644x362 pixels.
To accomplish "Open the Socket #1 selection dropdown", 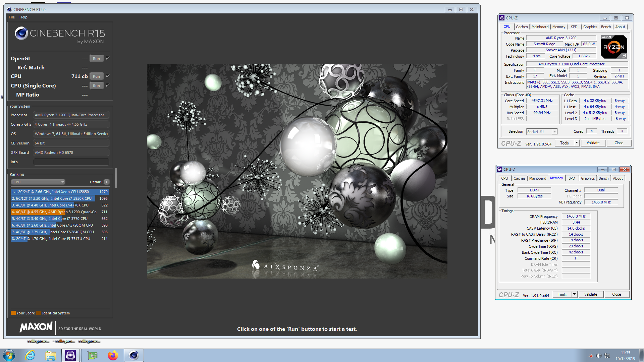I will [542, 132].
